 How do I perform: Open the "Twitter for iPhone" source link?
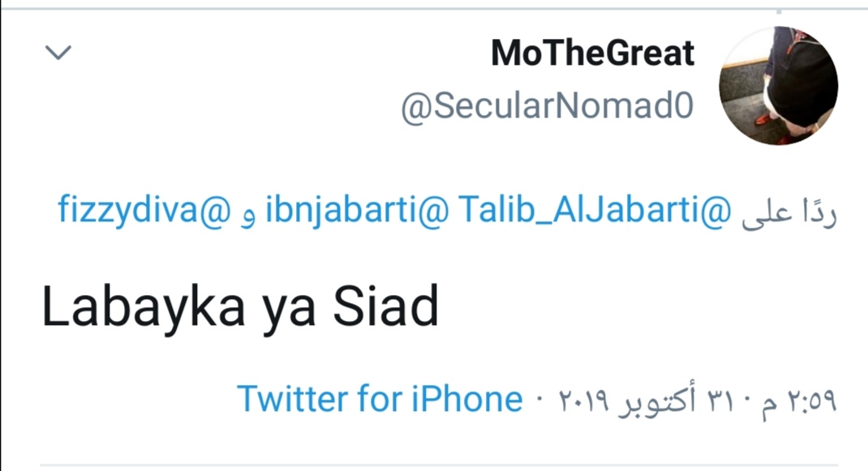379,399
